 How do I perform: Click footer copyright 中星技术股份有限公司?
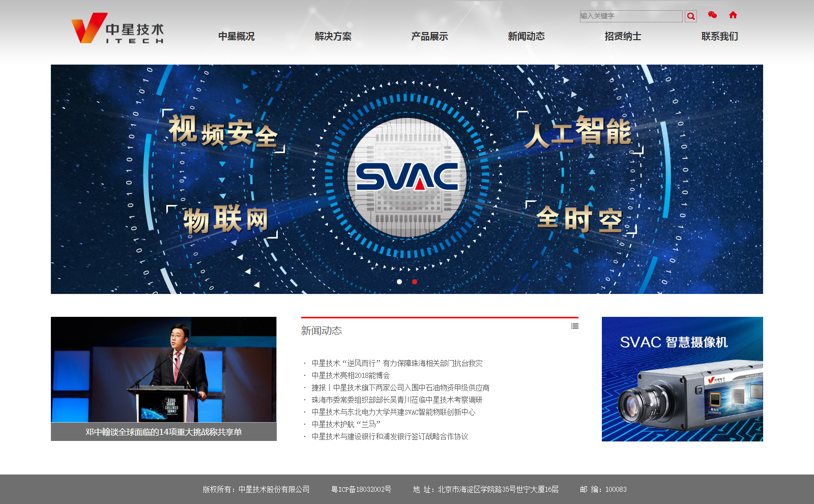pos(256,489)
